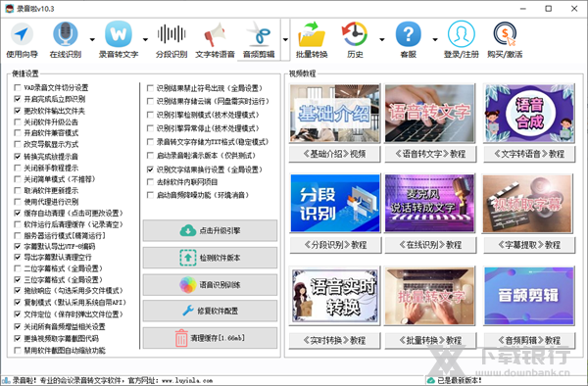Open 《字幕提取》教程 button
The image size is (588, 386).
click(529, 245)
